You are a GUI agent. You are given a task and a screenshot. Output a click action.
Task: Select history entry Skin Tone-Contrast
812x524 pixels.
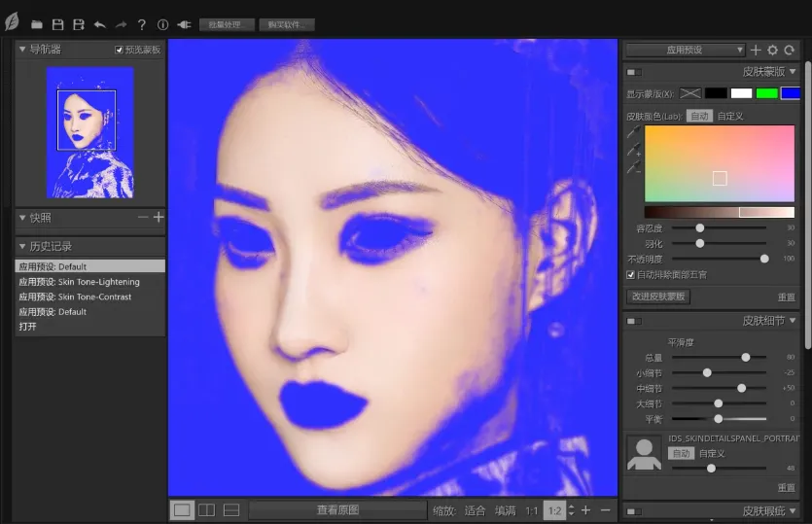tap(90, 297)
